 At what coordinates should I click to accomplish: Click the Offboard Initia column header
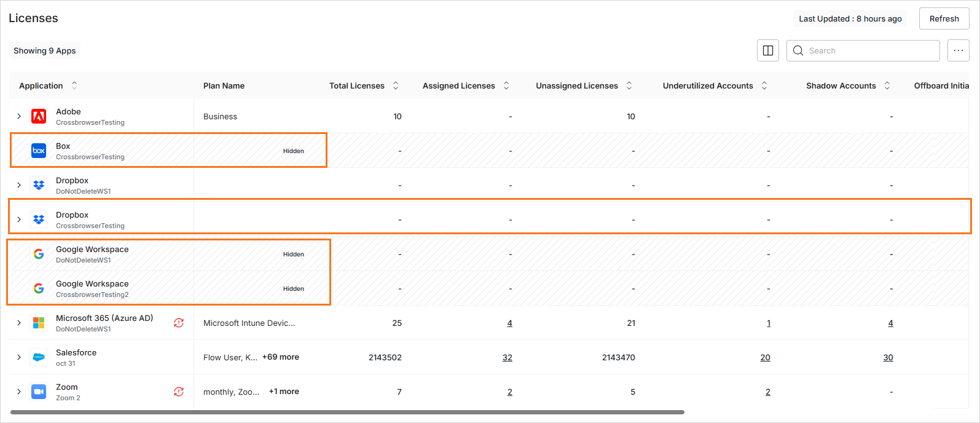[x=941, y=85]
